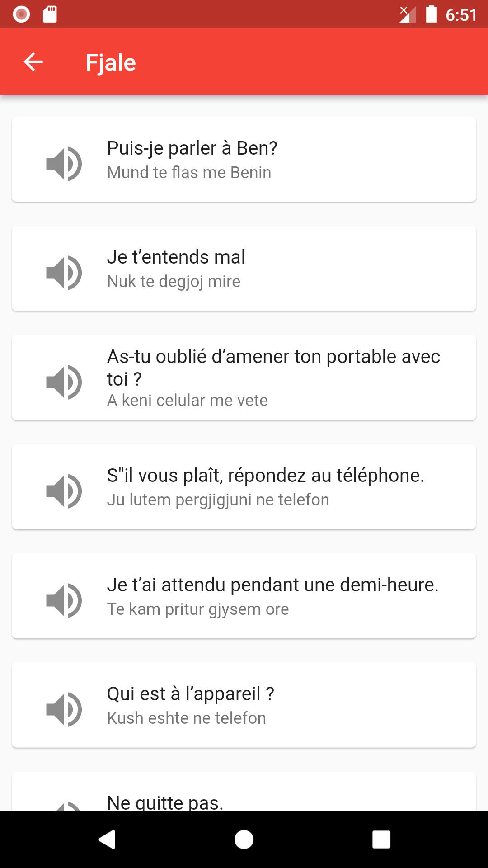
Task: Tap speaker icon of "Ne quitte pas" card
Action: click(x=64, y=805)
